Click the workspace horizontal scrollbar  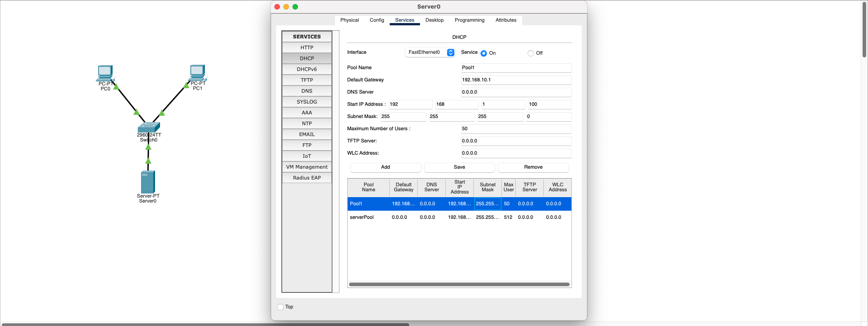tap(205, 324)
